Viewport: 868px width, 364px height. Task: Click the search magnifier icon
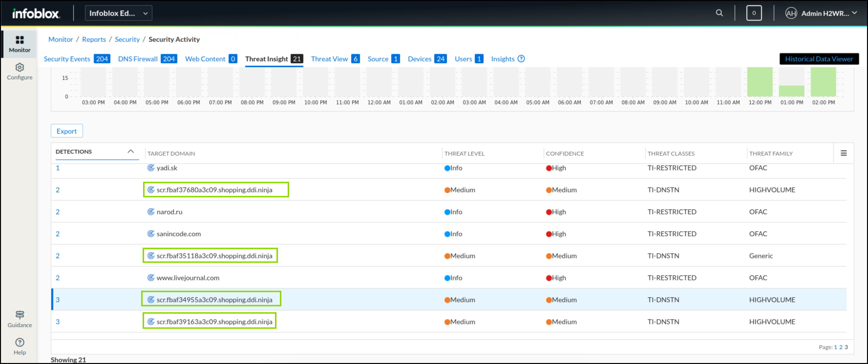[719, 13]
